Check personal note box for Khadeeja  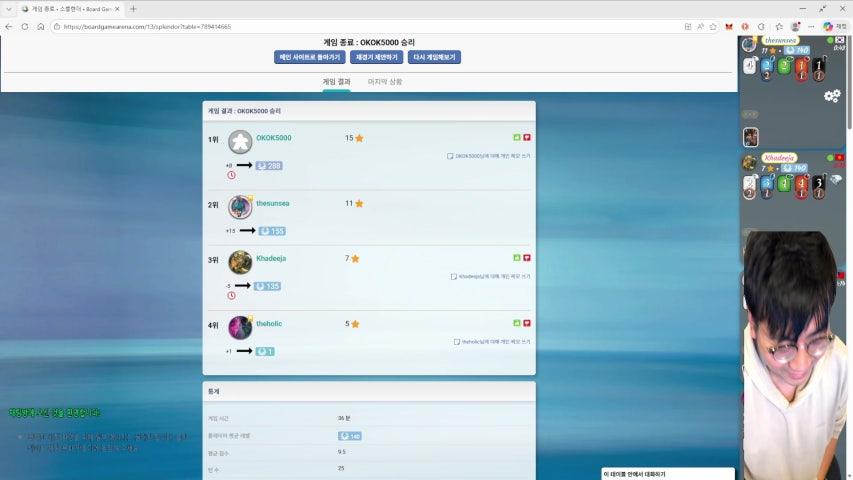[x=454, y=276]
